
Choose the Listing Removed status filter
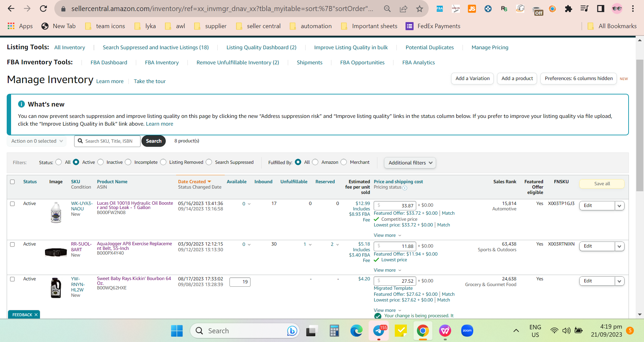coord(163,162)
